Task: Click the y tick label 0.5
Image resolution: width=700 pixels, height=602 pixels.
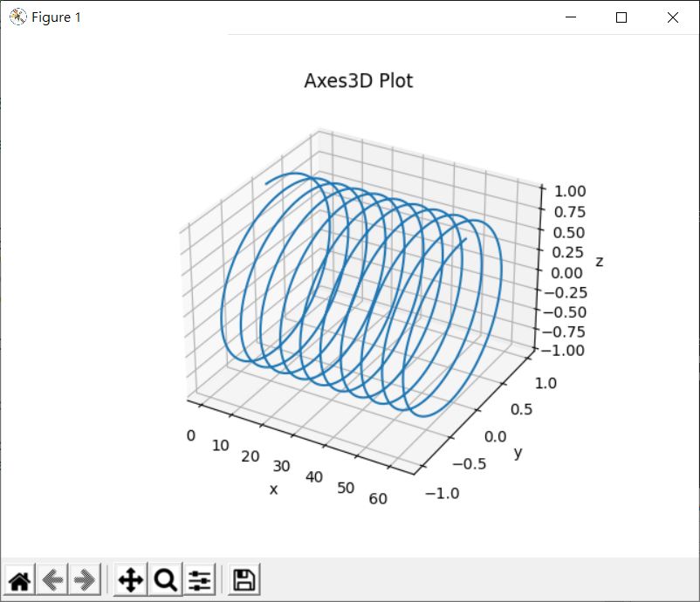Action: (x=521, y=410)
